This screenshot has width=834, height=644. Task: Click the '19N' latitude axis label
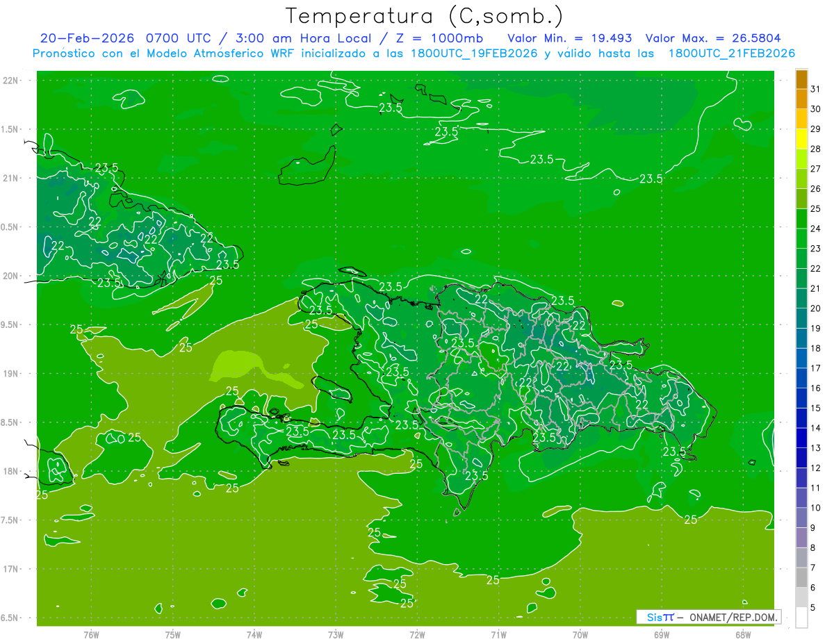(11, 374)
